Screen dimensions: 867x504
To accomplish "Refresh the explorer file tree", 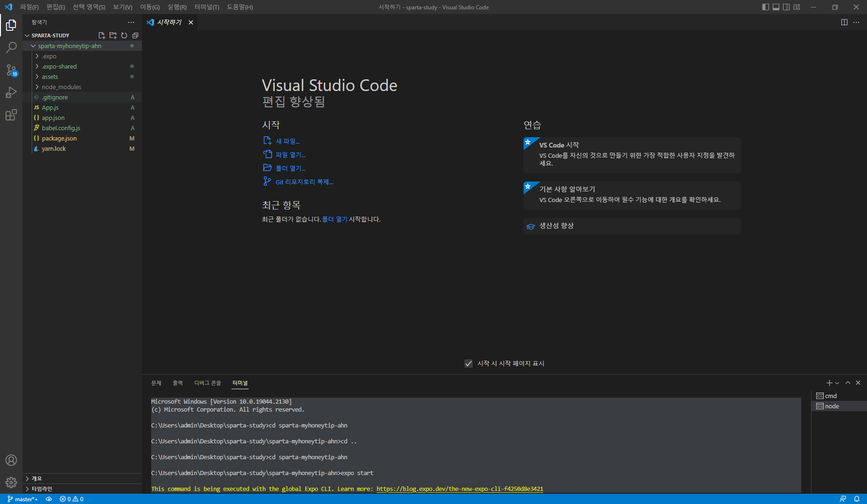I will (x=124, y=35).
